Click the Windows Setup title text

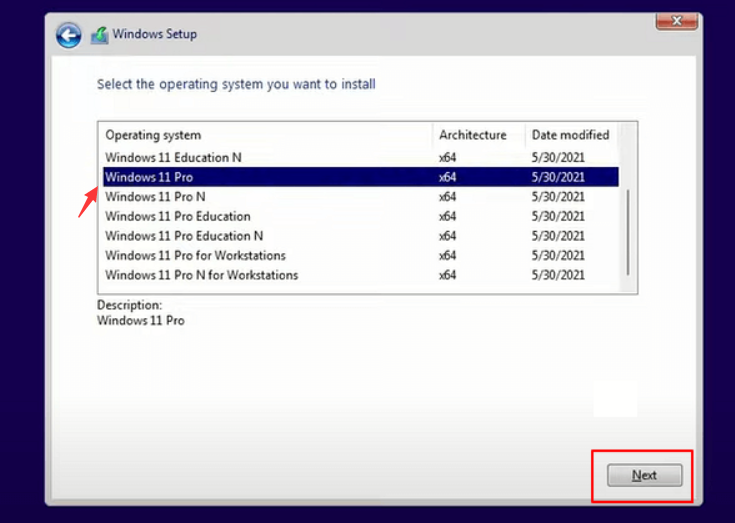[154, 34]
